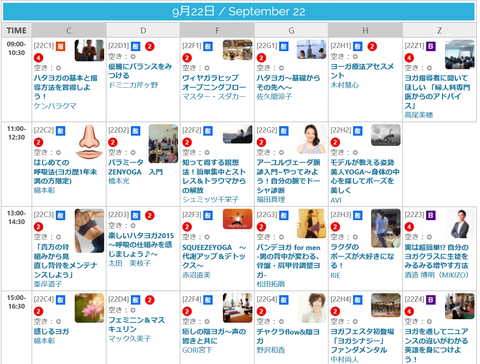Open the nose and lips thumbnail in 22C2

pyautogui.click(x=89, y=142)
